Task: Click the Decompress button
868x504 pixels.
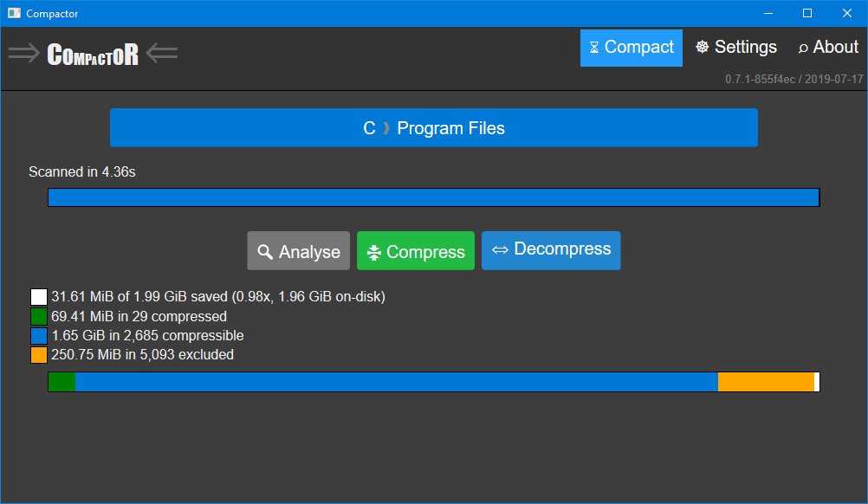Action: click(x=551, y=250)
